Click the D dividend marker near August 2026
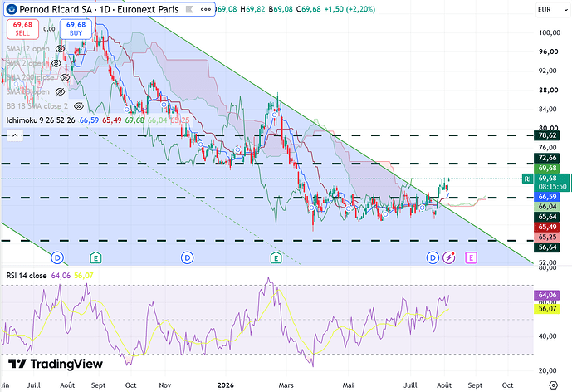Image resolution: width=572 pixels, height=392 pixels. 433,257
